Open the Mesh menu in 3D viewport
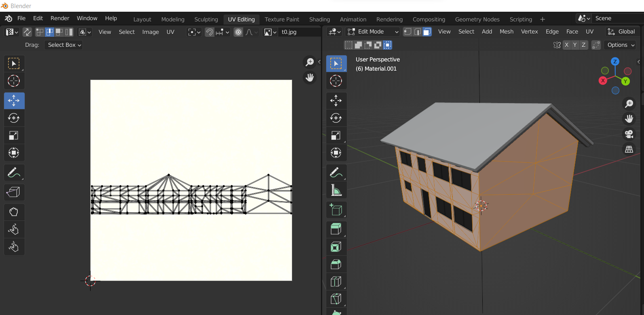Screen dimensions: 644x315 pos(506,31)
